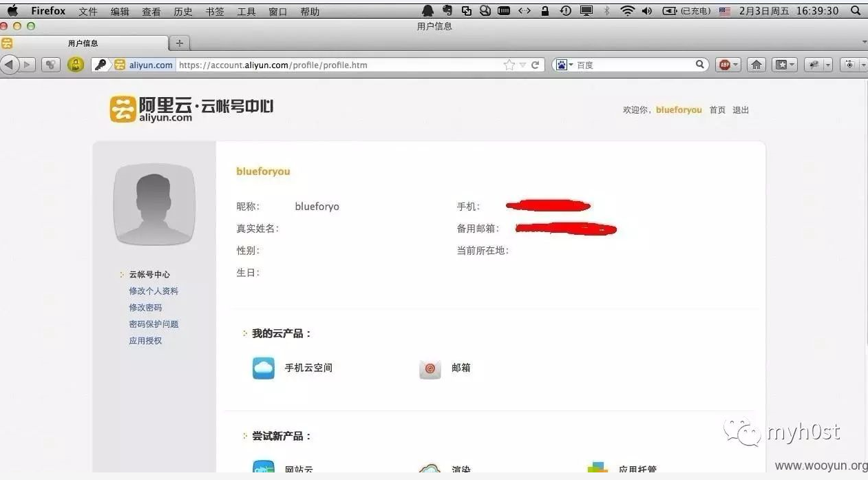Viewport: 868px width, 480px height.
Task: Open the 查看 menu
Action: (151, 11)
